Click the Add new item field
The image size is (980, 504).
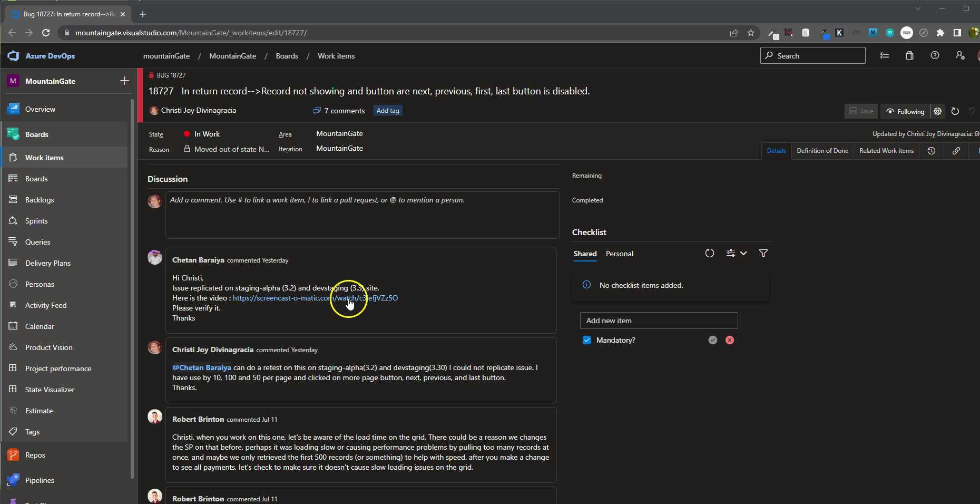[659, 321]
